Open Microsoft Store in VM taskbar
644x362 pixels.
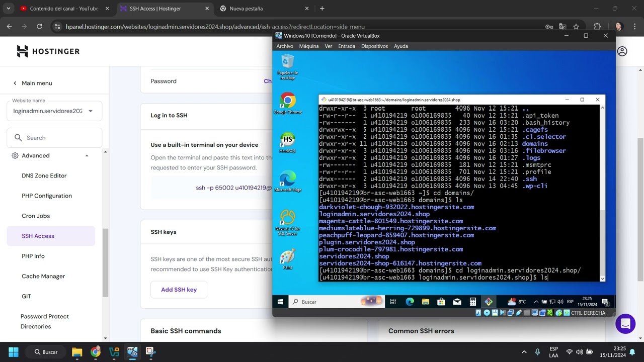[441, 302]
